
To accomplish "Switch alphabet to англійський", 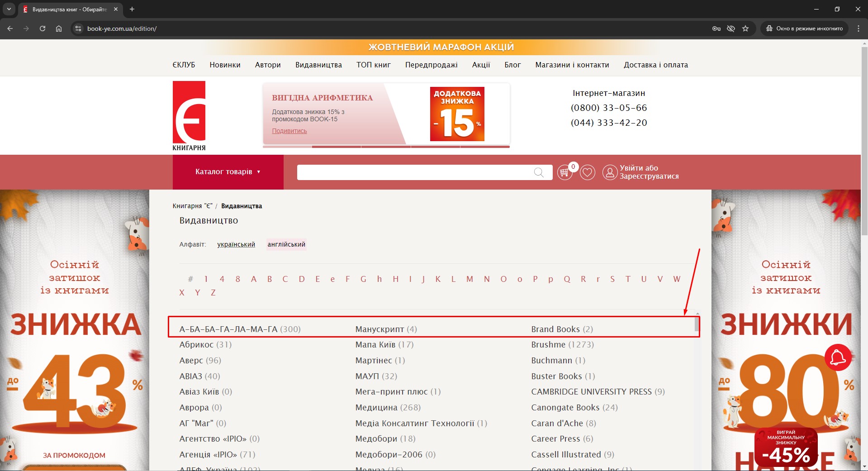I will tap(286, 244).
